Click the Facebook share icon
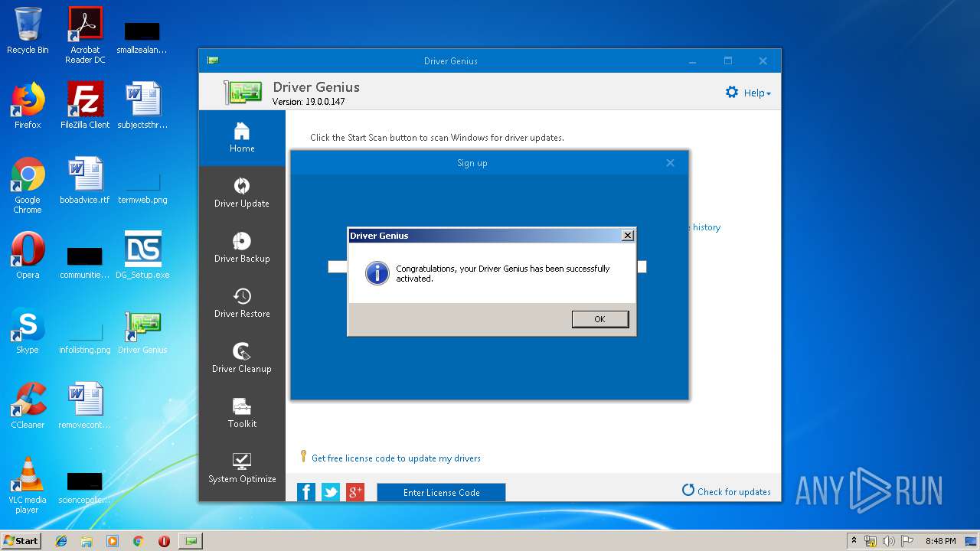 point(306,492)
